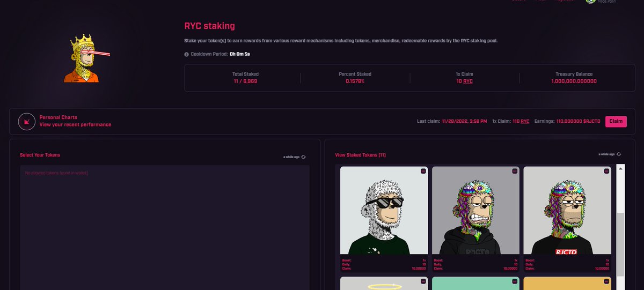This screenshot has height=290, width=644.
Task: Click the staked tokens scrollbar thumb
Action: pyautogui.click(x=621, y=244)
